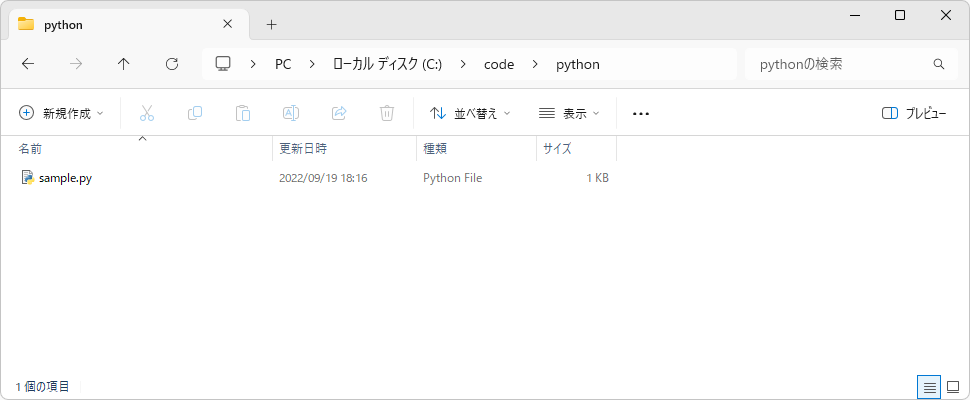Sort by サイズ column header
Screen dimensions: 970x400
577,148
